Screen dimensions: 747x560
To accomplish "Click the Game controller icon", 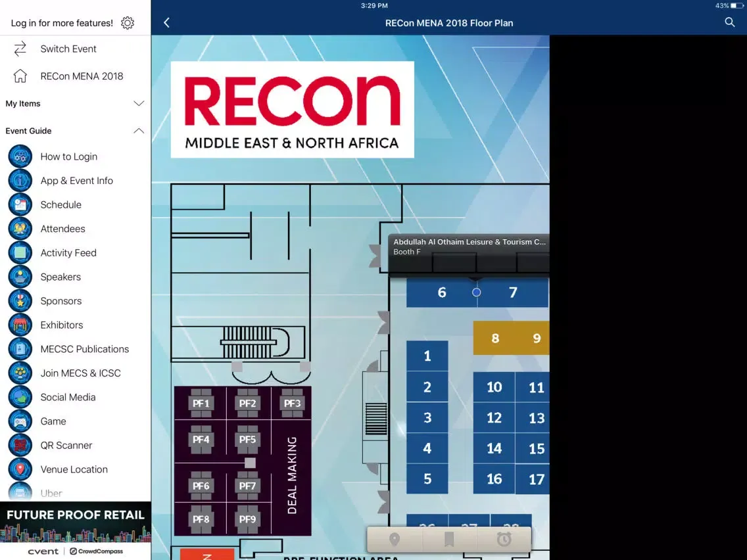I will [x=20, y=421].
